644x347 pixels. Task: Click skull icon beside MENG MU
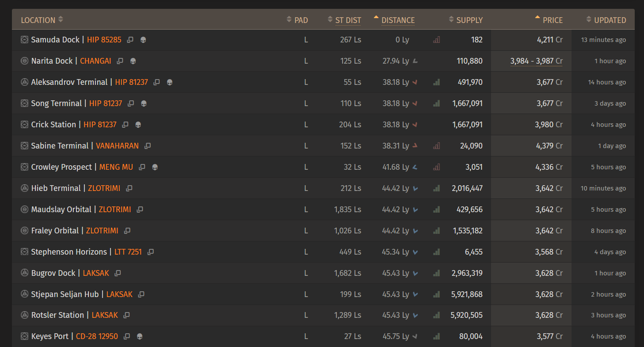(x=155, y=167)
